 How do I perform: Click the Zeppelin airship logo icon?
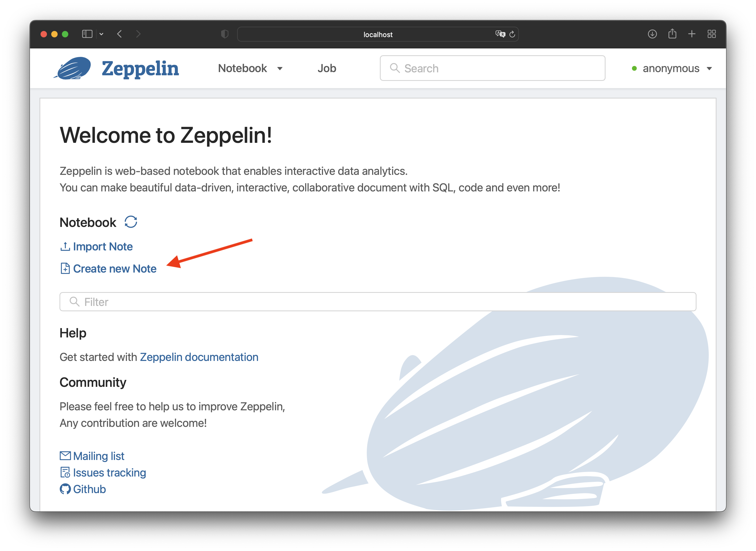tap(72, 68)
